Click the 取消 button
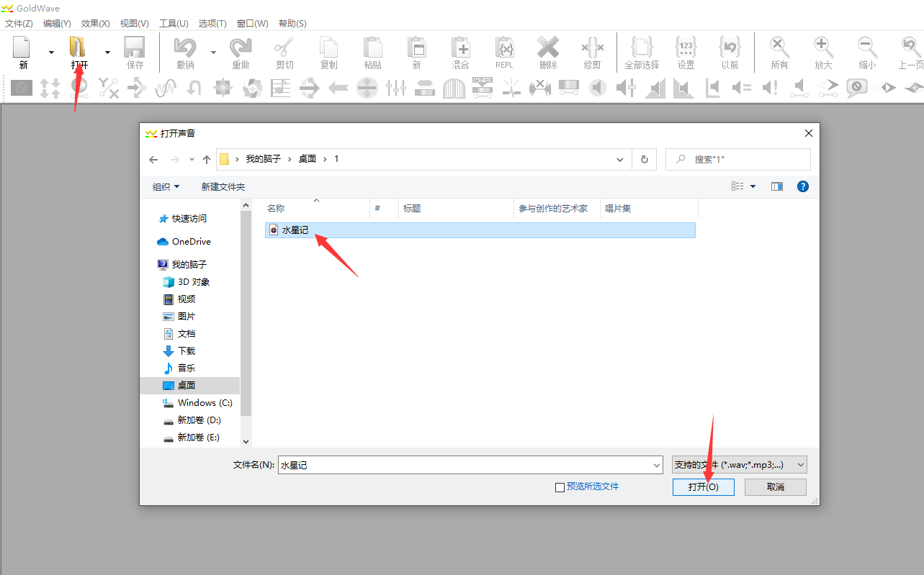924x575 pixels. 776,487
